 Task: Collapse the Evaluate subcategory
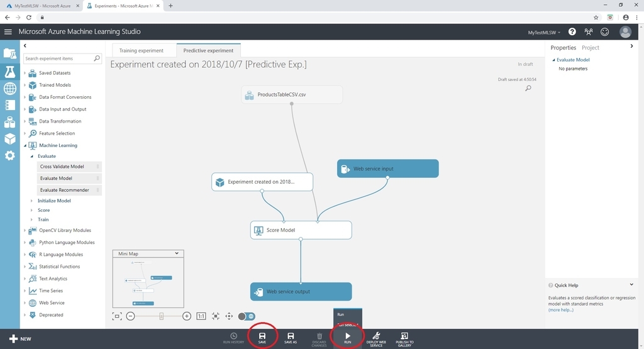31,156
